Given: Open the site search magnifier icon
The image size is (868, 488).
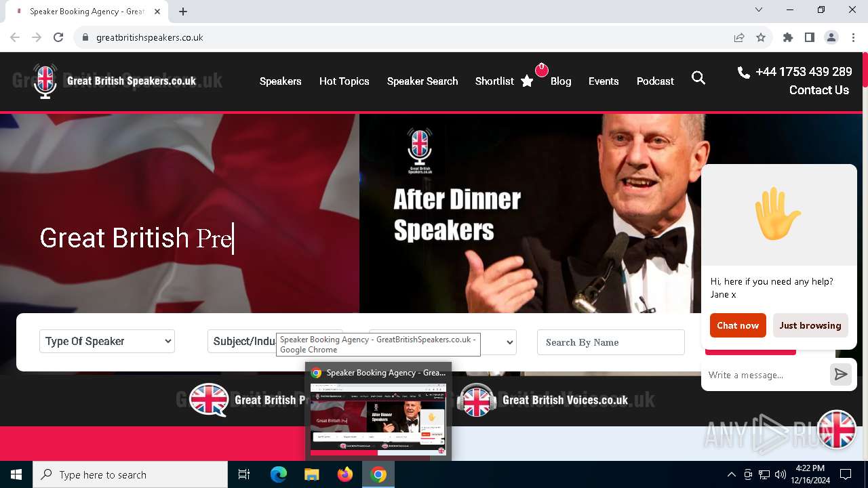Looking at the screenshot, I should click(x=698, y=79).
